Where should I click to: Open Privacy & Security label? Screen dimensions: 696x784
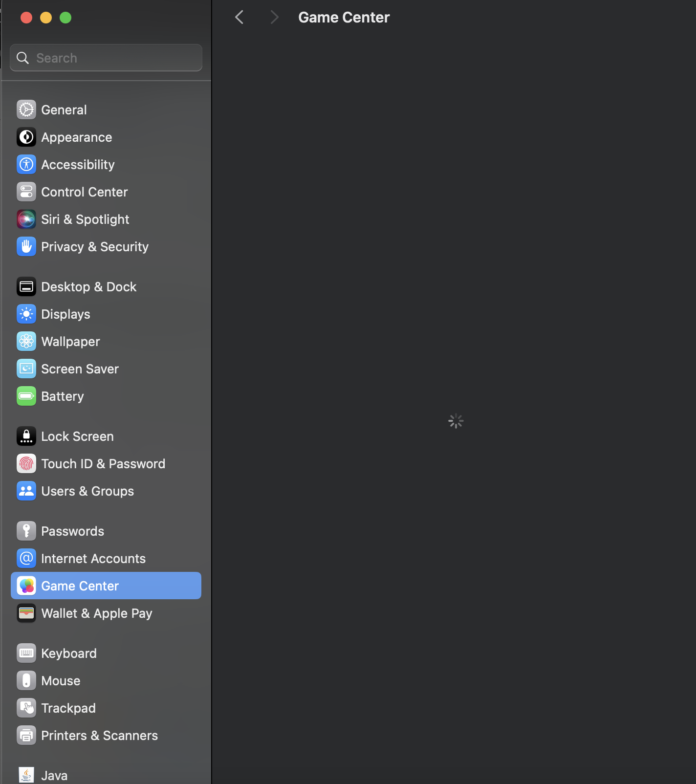[x=95, y=247]
